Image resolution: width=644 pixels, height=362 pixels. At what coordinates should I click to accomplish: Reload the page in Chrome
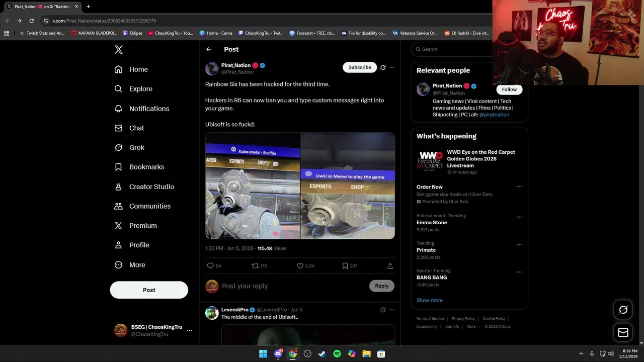pyautogui.click(x=31, y=21)
